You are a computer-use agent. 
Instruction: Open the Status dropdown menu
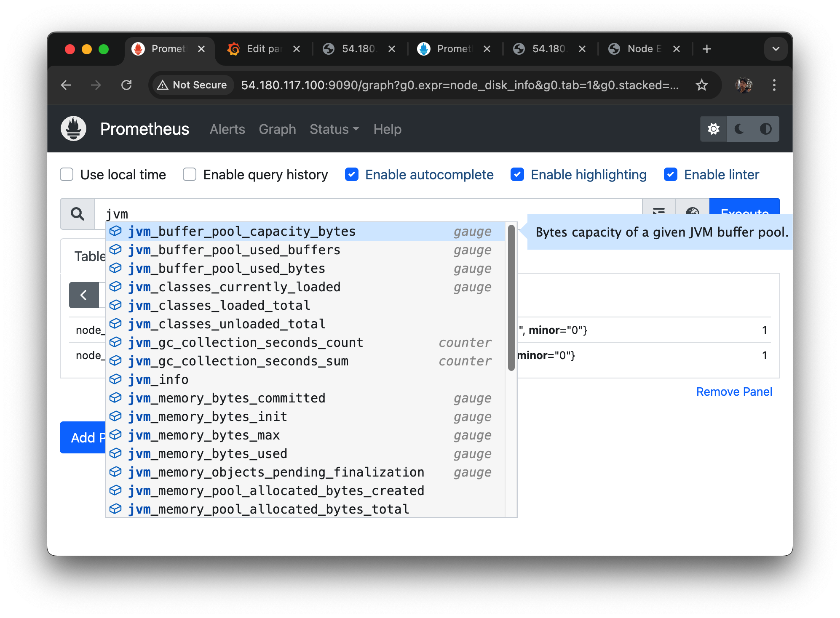tap(334, 129)
